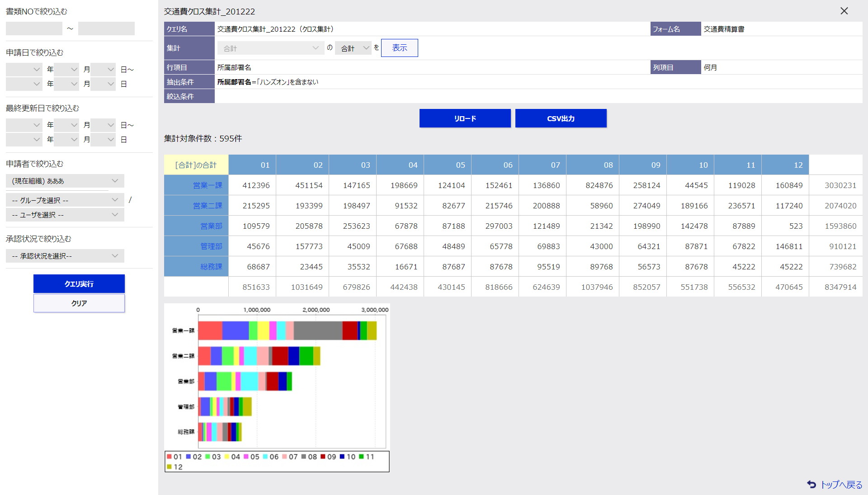The height and width of the screenshot is (495, 868).
Task: Click the gray 08 legend swatch
Action: click(304, 457)
